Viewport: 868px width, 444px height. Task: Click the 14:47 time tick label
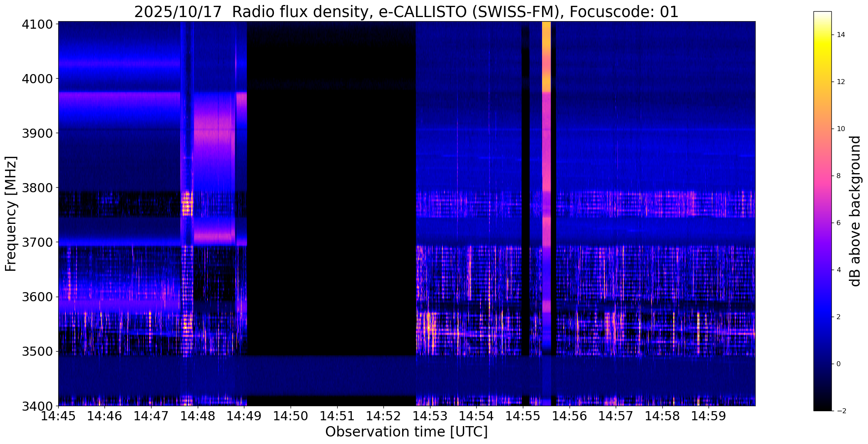coord(151,416)
